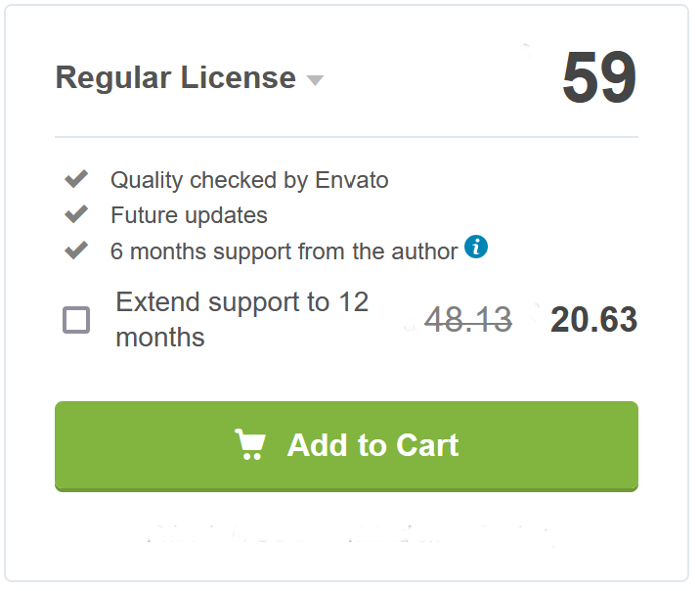The image size is (700, 591).
Task: Click the word "author" beside the info icon
Action: (x=423, y=251)
